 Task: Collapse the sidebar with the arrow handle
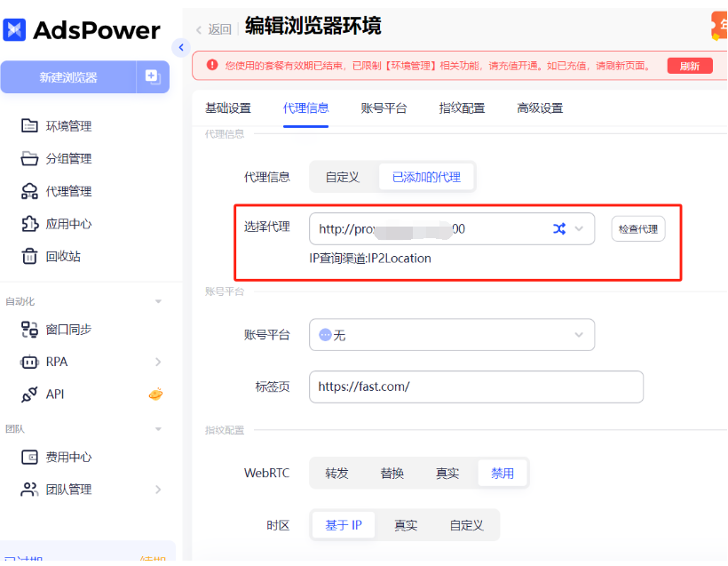coord(181,48)
